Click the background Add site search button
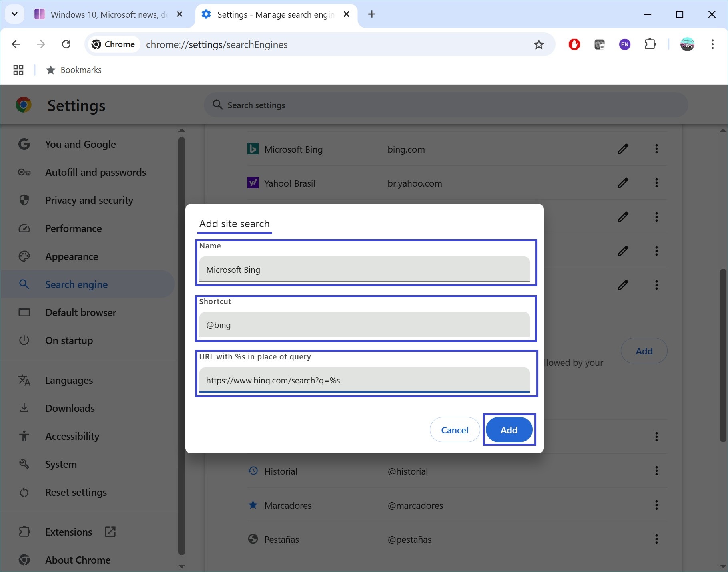Screen dimensions: 728x572 click(644, 351)
